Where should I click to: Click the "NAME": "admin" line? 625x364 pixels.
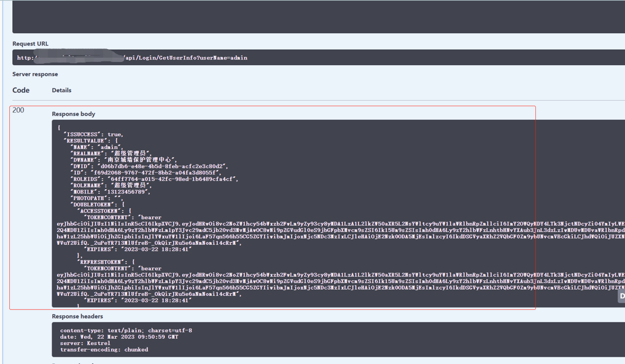coord(97,147)
